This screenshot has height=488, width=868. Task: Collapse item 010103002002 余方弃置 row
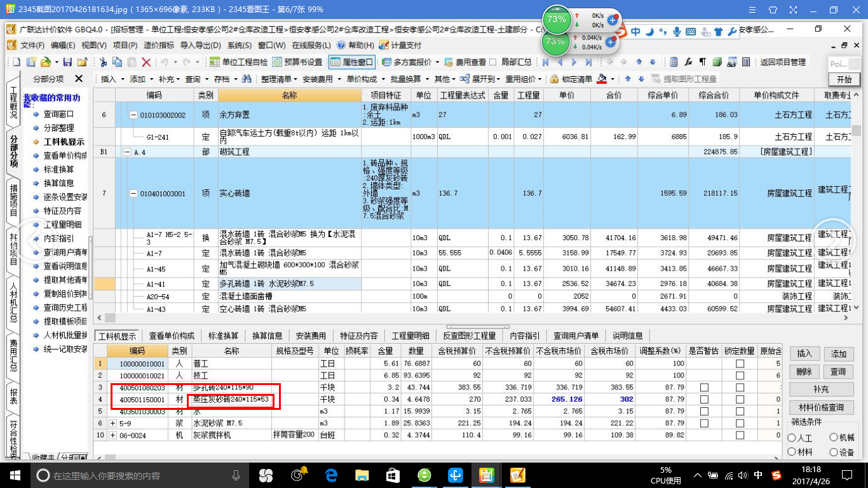133,115
